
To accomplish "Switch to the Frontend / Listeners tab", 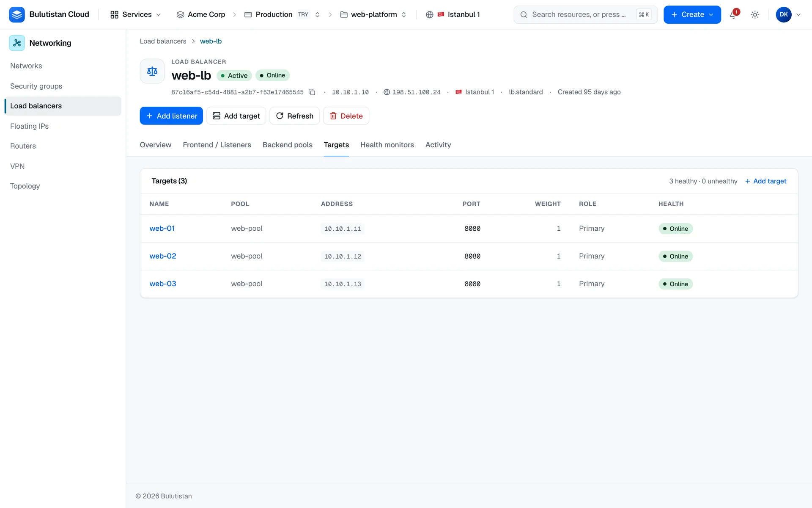I will [x=217, y=145].
